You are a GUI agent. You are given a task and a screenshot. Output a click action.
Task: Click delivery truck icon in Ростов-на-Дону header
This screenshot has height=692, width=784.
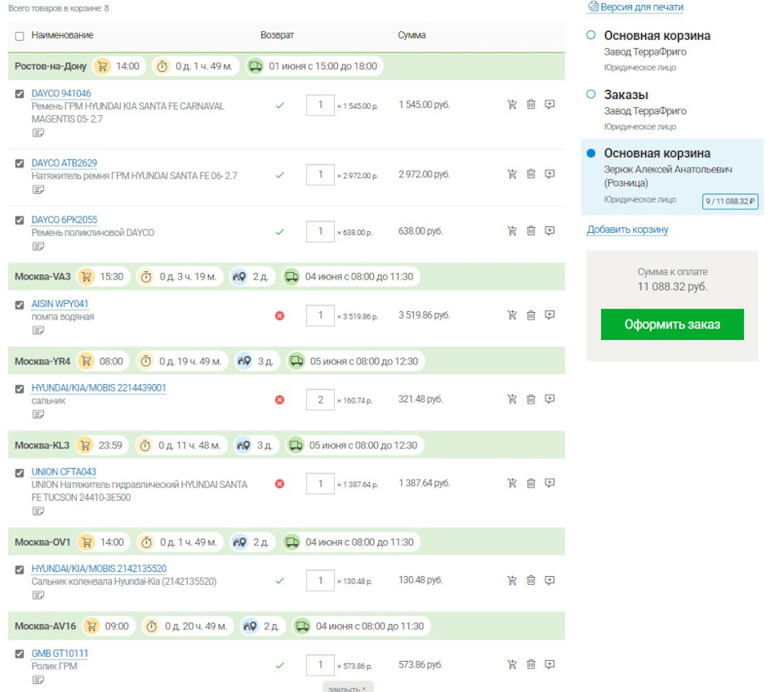click(x=256, y=66)
